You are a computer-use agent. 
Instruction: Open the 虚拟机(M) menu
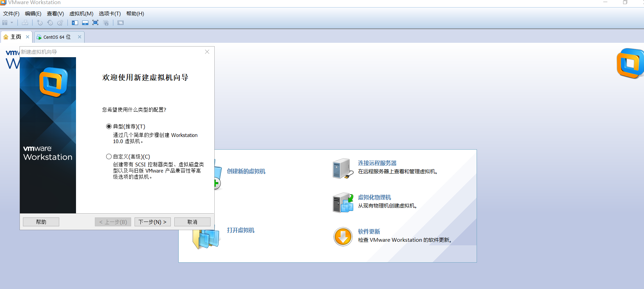[x=81, y=14]
